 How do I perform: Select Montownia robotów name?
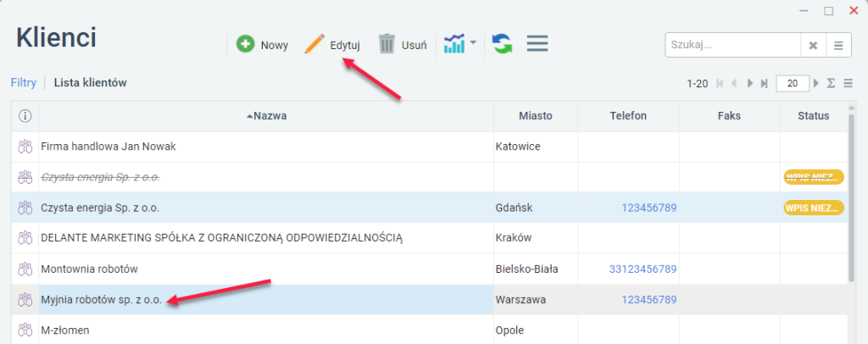tap(89, 269)
